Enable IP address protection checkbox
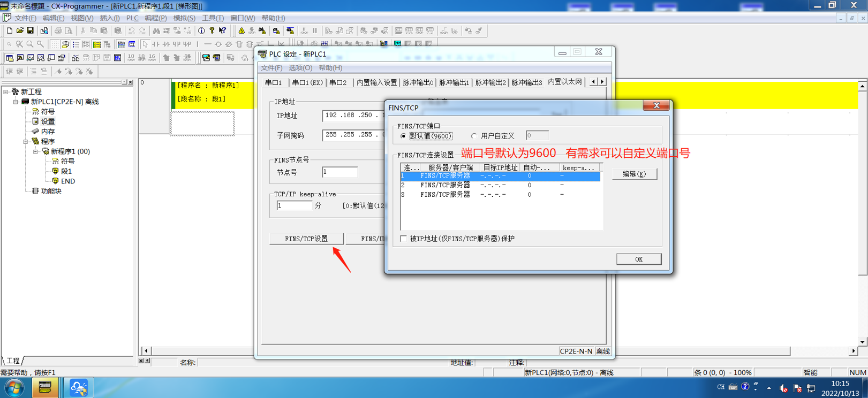The image size is (868, 398). tap(404, 239)
